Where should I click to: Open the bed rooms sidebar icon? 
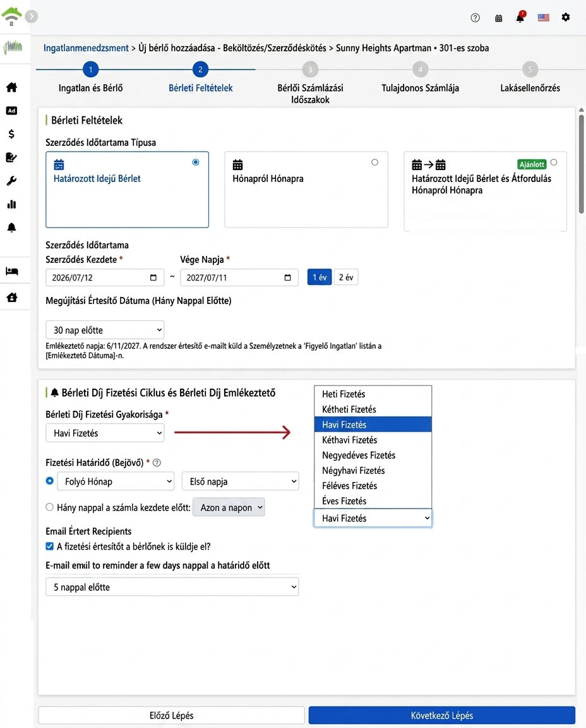click(11, 271)
